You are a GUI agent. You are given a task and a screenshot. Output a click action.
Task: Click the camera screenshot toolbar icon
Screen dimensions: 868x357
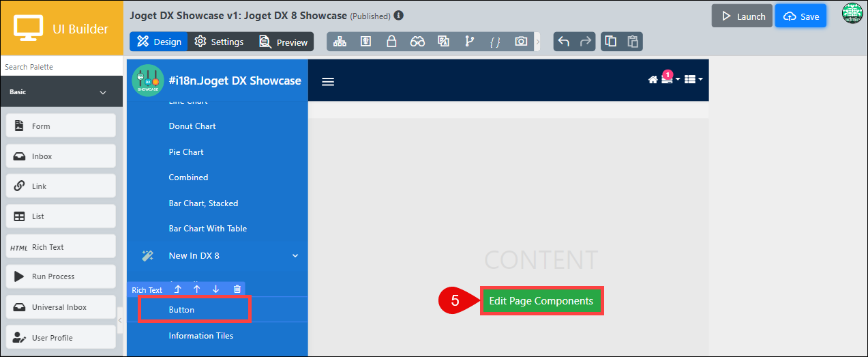[x=521, y=42]
